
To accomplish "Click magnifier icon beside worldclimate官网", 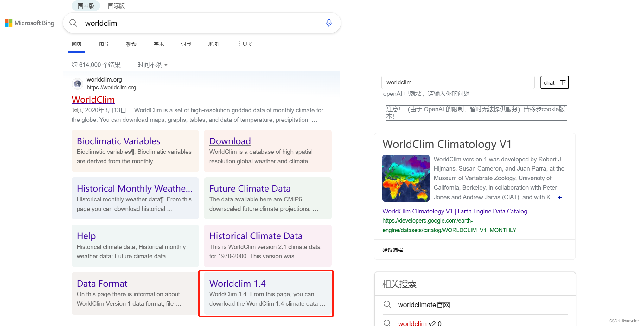I will 387,305.
